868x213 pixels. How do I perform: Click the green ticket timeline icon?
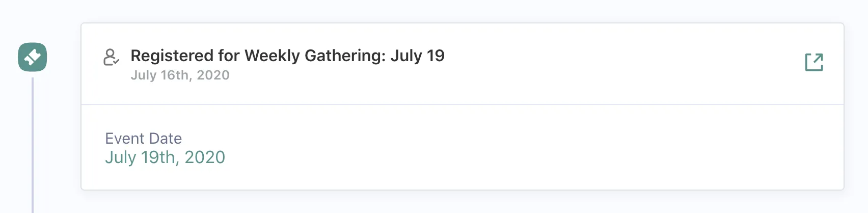[x=33, y=57]
